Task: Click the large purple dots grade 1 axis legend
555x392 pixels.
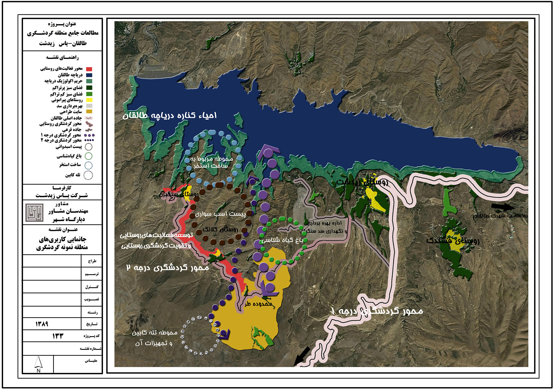Action: 89,135
